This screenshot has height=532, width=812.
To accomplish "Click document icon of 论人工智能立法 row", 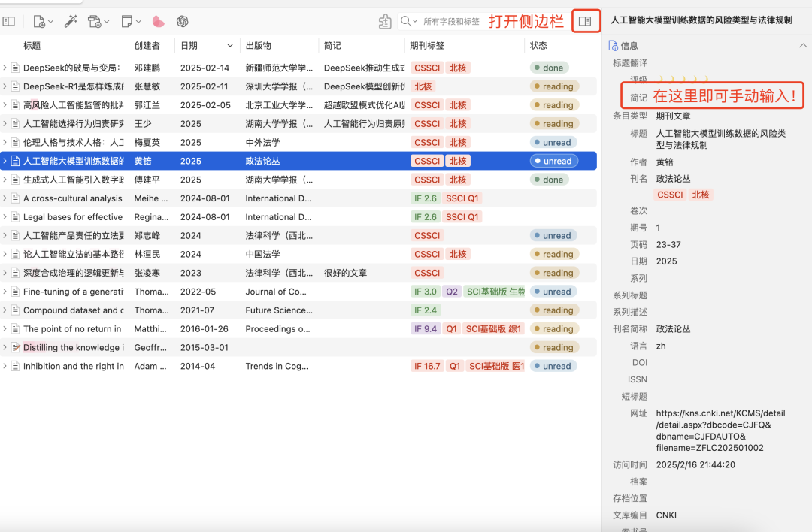I will click(x=16, y=254).
